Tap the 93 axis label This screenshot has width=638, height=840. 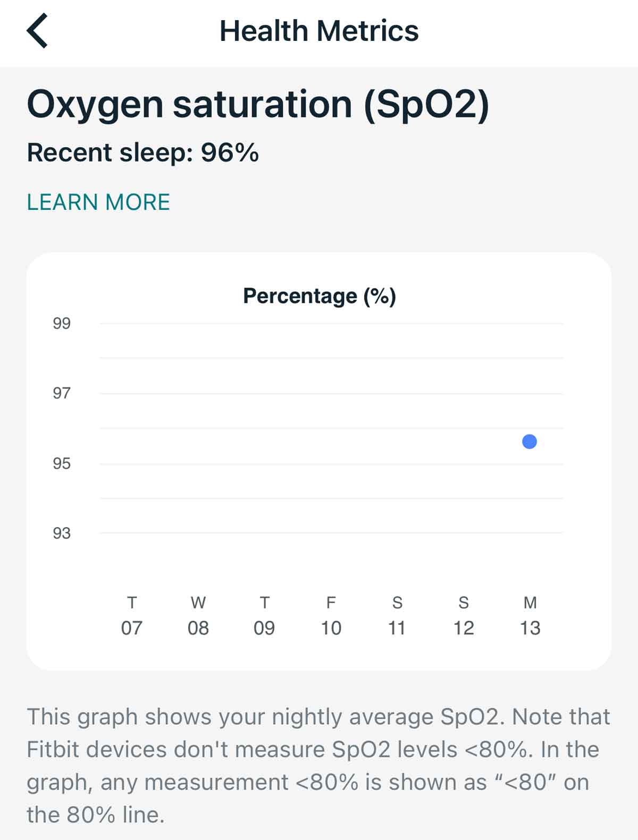(60, 532)
